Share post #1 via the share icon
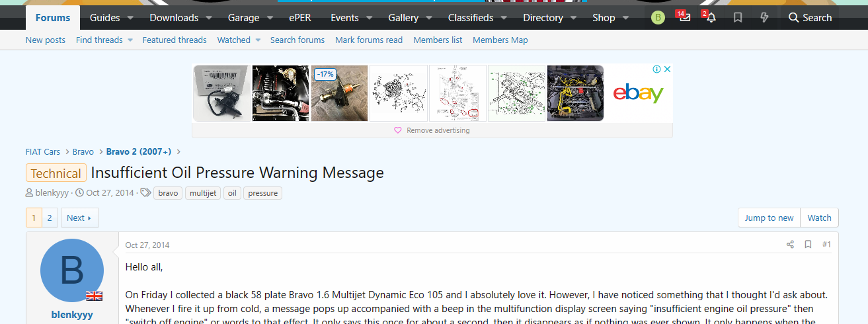This screenshot has width=868, height=324. point(790,245)
